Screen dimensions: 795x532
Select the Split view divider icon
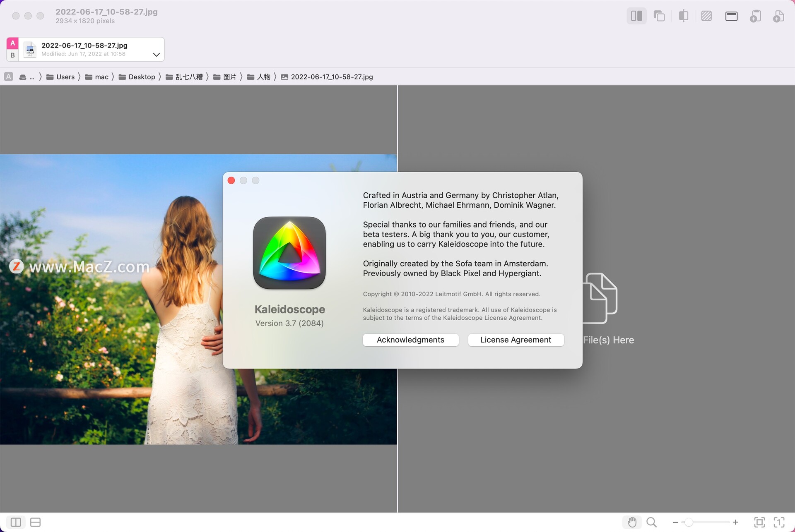pos(683,16)
